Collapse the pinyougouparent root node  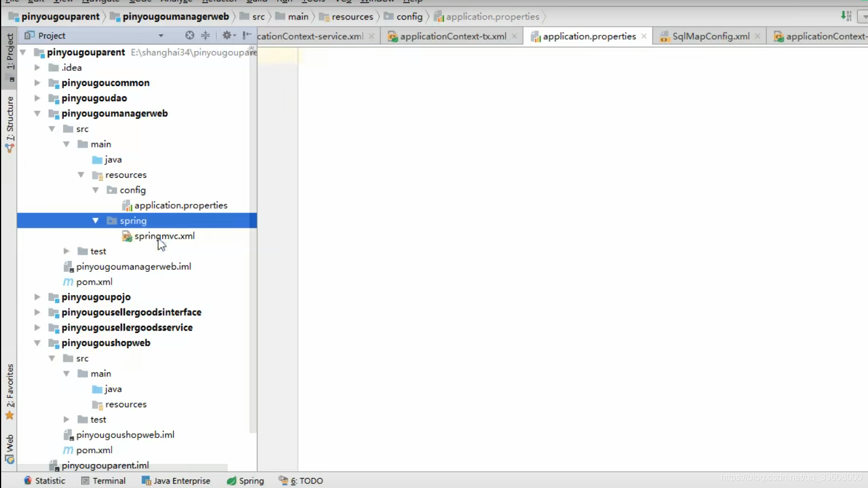click(23, 52)
